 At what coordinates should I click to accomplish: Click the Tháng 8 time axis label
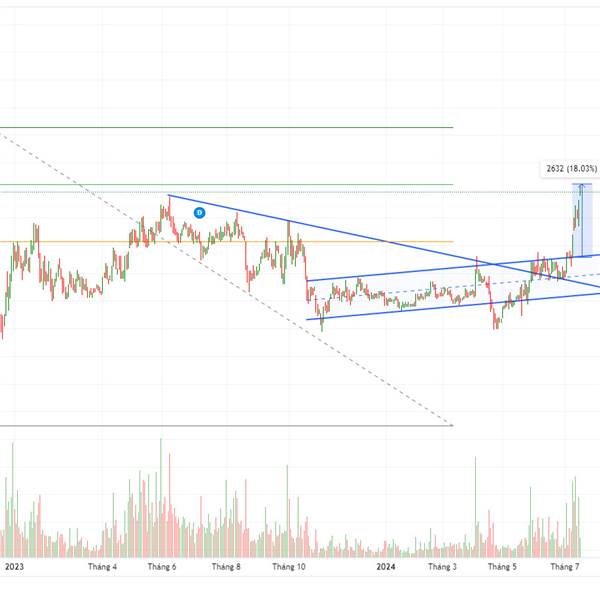[226, 567]
